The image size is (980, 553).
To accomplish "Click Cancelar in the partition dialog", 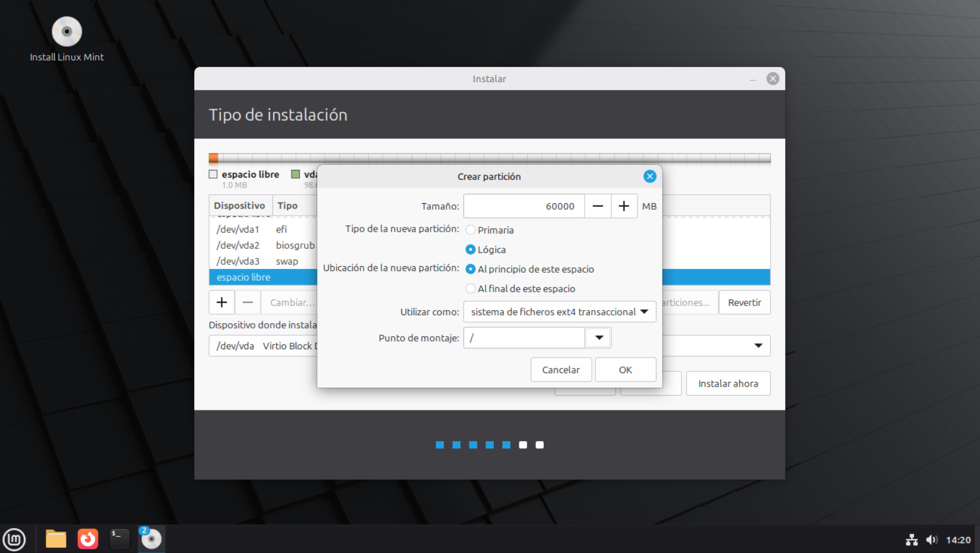I will (x=560, y=369).
